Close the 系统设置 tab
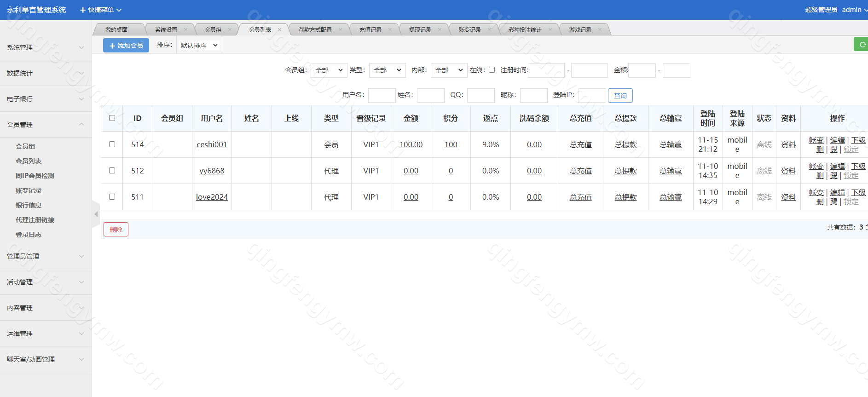 click(185, 30)
